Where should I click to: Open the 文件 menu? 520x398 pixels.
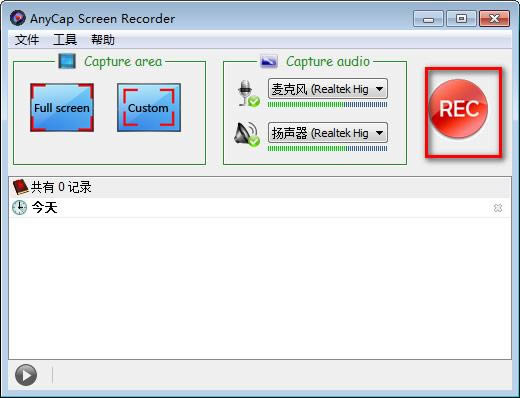click(x=27, y=40)
